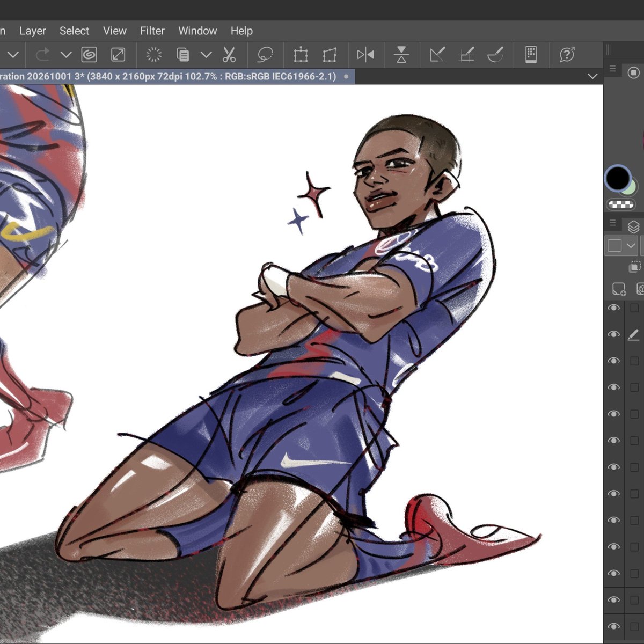Open the Layer menu
This screenshot has width=644, height=644.
coord(33,31)
